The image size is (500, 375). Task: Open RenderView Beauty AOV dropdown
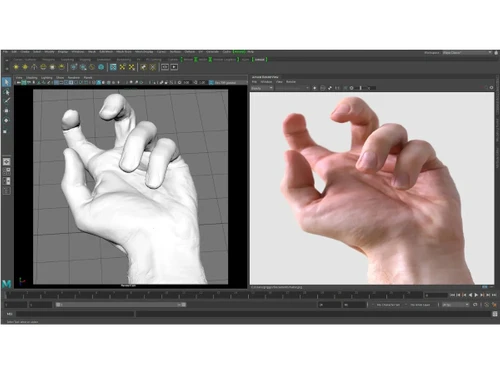[262, 88]
